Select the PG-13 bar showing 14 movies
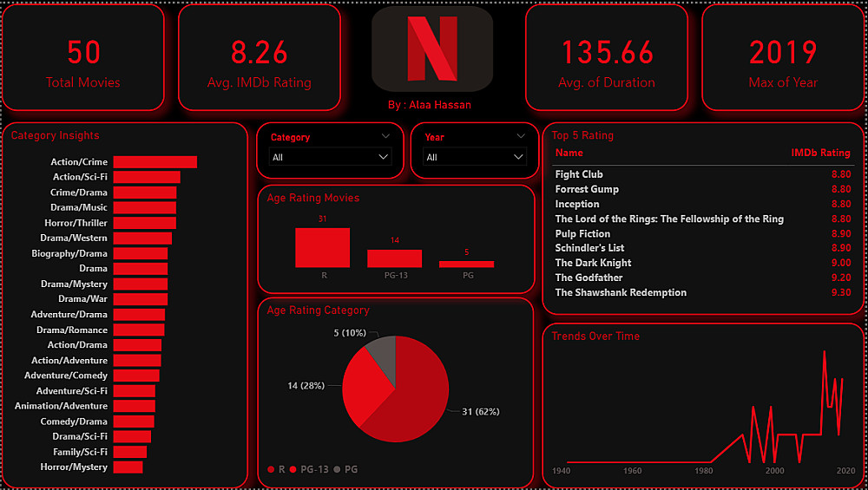868x490 pixels. click(x=395, y=258)
